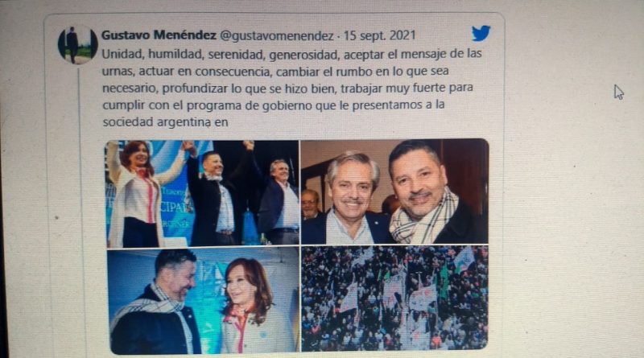Open Gustavo Menéndez's round profile avatar

coord(77,45)
